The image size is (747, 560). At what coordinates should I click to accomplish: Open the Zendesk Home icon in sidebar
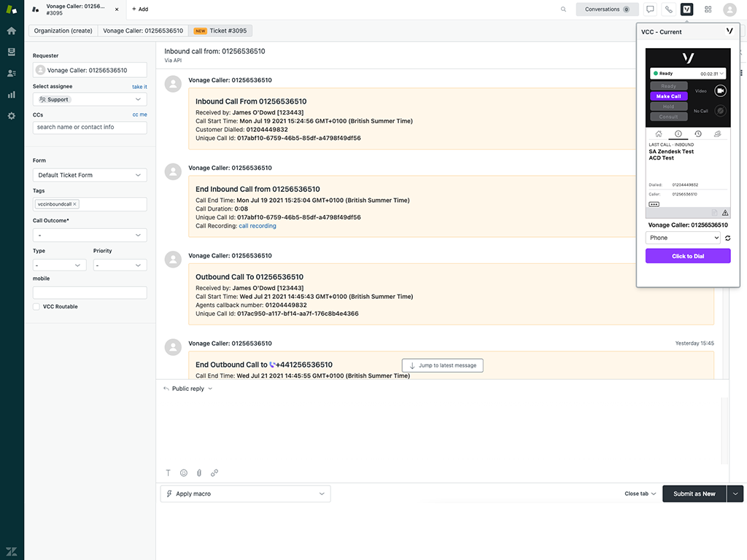coord(12,31)
